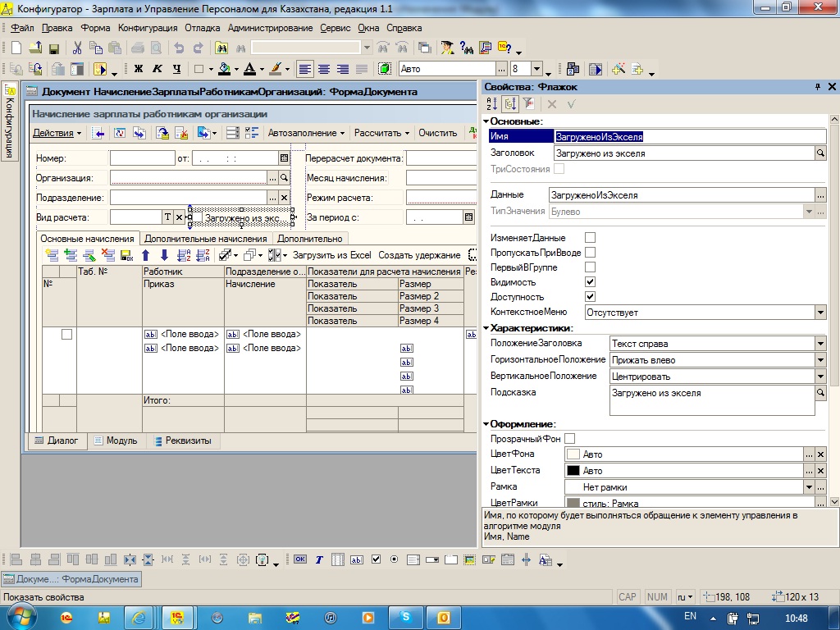Click Автозаполнение button
The height and width of the screenshot is (630, 840).
306,133
